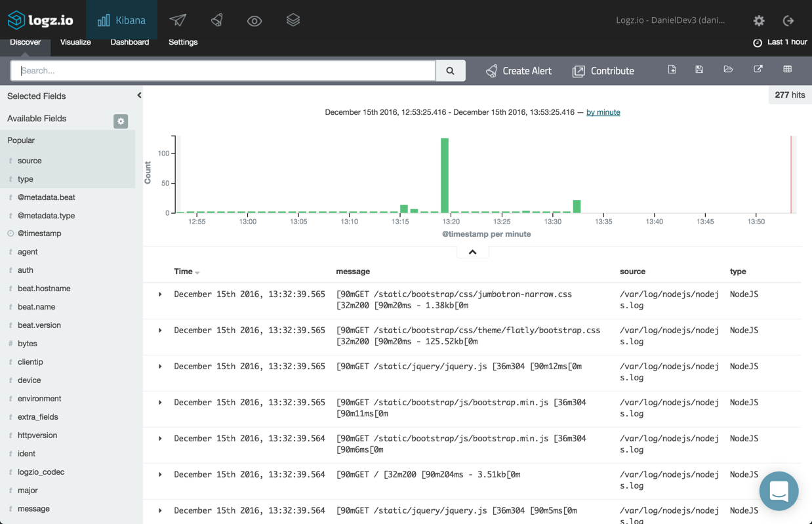This screenshot has width=812, height=524.
Task: Open the chat support bubble
Action: click(779, 491)
